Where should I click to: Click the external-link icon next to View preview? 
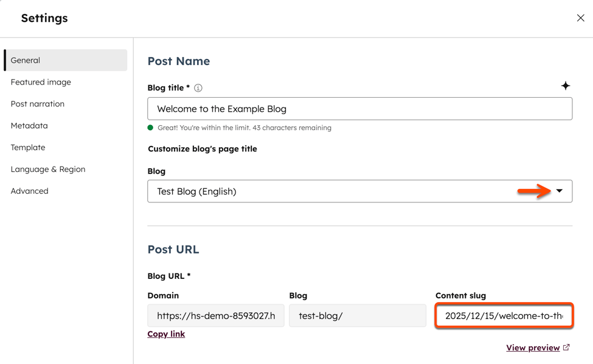(x=566, y=348)
